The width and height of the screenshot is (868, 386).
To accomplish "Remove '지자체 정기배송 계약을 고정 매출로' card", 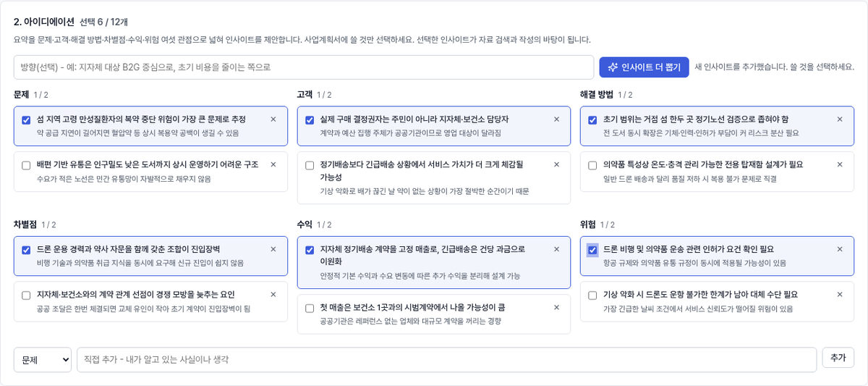I will 556,249.
